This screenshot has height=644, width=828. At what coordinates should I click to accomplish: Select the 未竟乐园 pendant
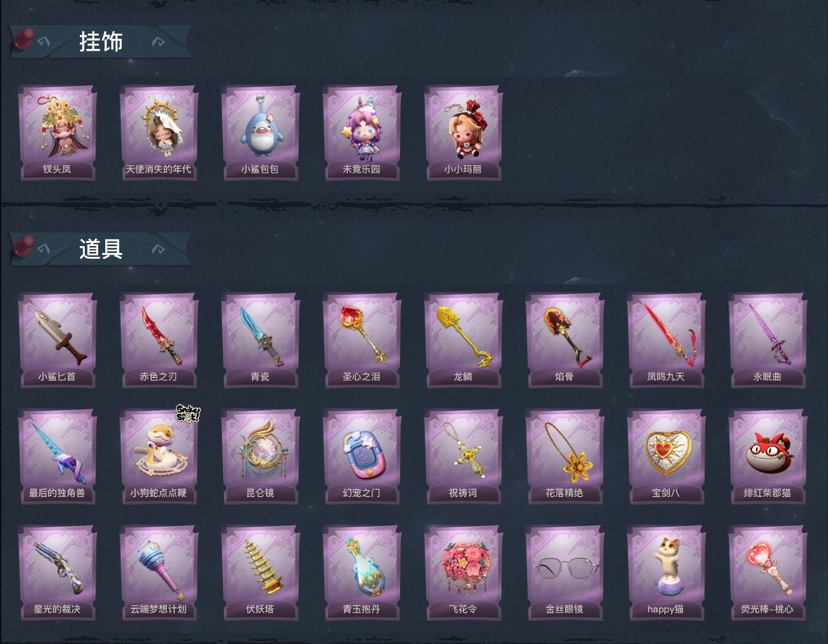tap(361, 133)
